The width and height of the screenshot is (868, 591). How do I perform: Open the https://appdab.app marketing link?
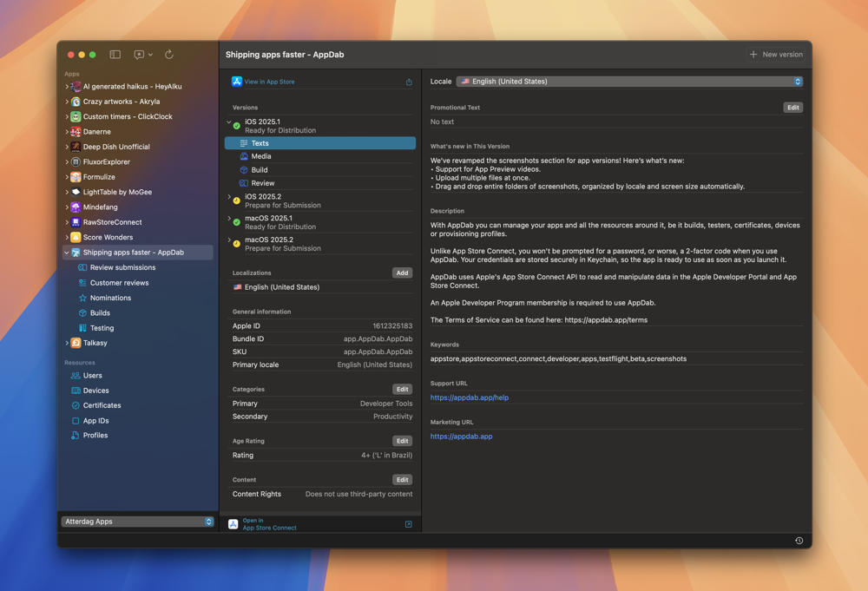(x=461, y=436)
